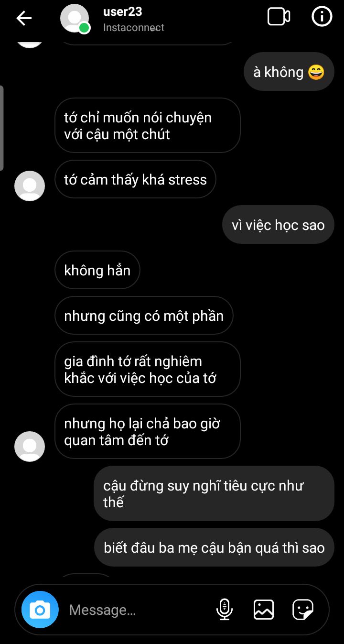This screenshot has width=344, height=644.
Task: Tap 'nhưng cũng có một phần' message
Action: (144, 316)
